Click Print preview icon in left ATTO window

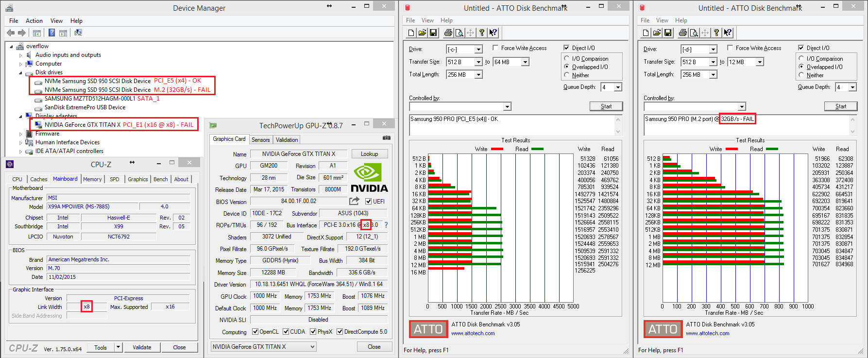tap(459, 33)
